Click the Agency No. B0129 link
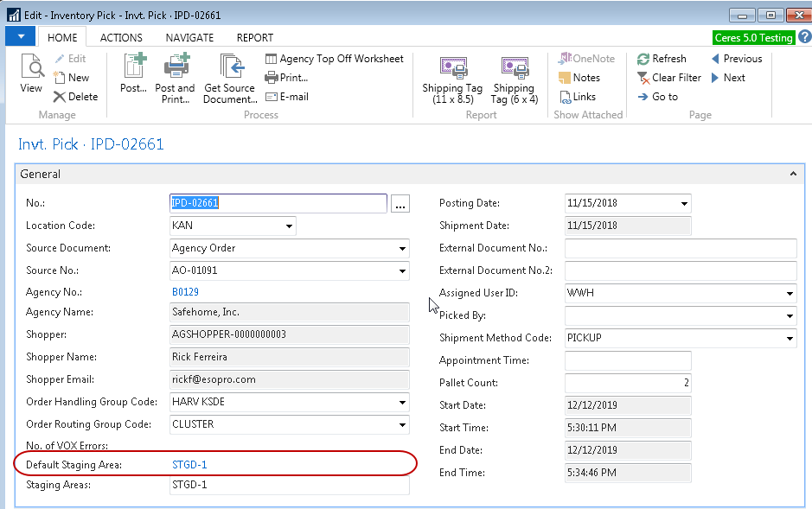The width and height of the screenshot is (812, 509). [185, 293]
